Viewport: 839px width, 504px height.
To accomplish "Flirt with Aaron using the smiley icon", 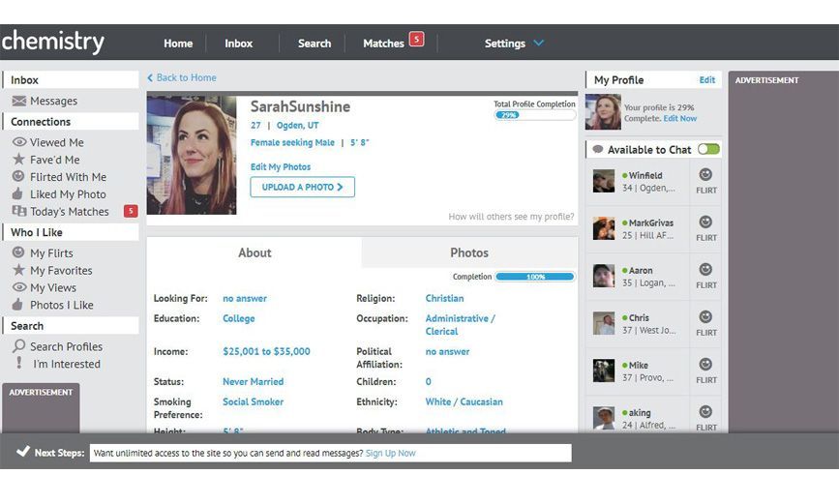I will coord(705,269).
